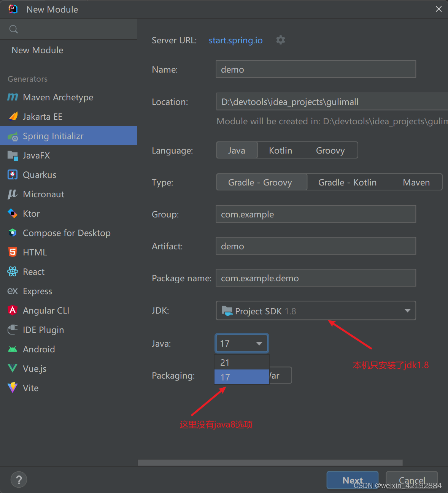Click the Next button
448x493 pixels.
tap(352, 480)
